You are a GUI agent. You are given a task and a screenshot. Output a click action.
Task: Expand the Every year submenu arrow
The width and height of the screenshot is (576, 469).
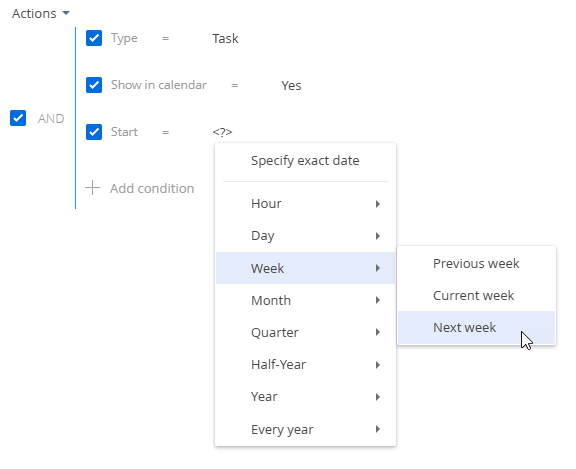tap(378, 429)
